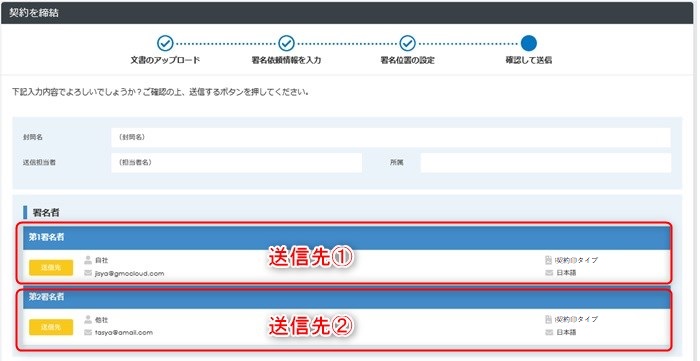Click the 封筒名 input field

click(391, 137)
